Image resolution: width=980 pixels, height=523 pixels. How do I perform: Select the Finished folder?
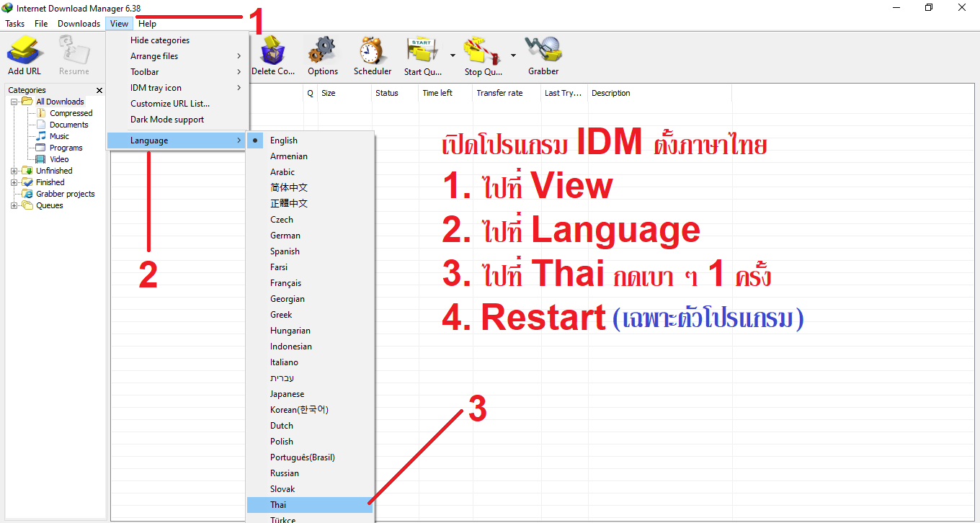50,182
